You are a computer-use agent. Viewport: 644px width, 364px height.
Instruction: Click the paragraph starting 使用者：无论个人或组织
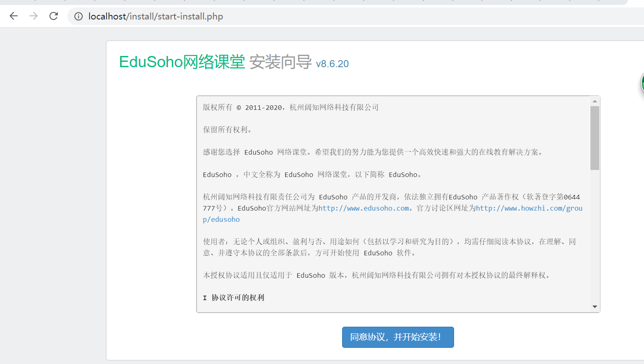pos(389,247)
